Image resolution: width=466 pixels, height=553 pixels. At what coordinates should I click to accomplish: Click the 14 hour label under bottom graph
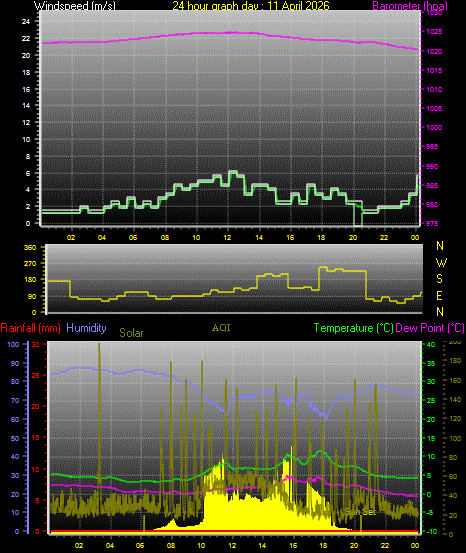coord(262,546)
